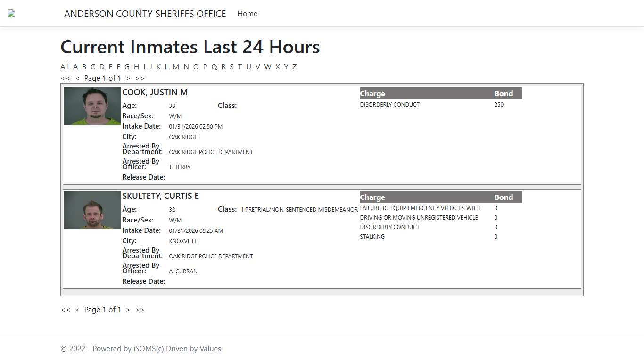Filter inmate list by letter M
The height and width of the screenshot is (362, 644).
coord(175,66)
